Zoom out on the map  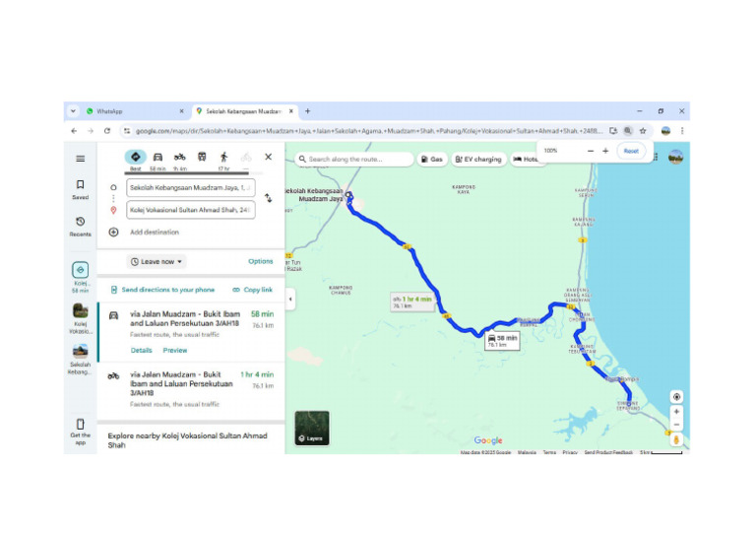(x=677, y=425)
